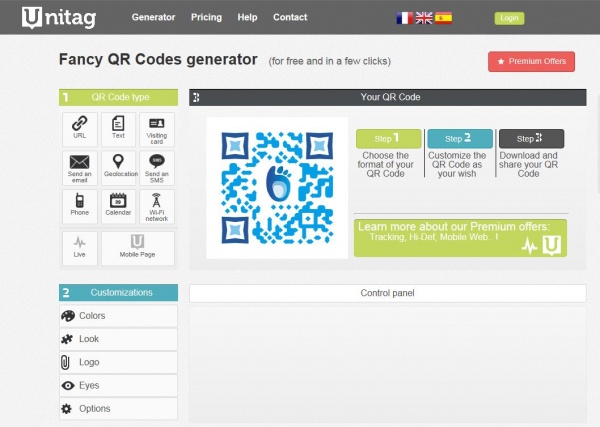Open the red Premium Offers button
The height and width of the screenshot is (427, 600).
531,62
